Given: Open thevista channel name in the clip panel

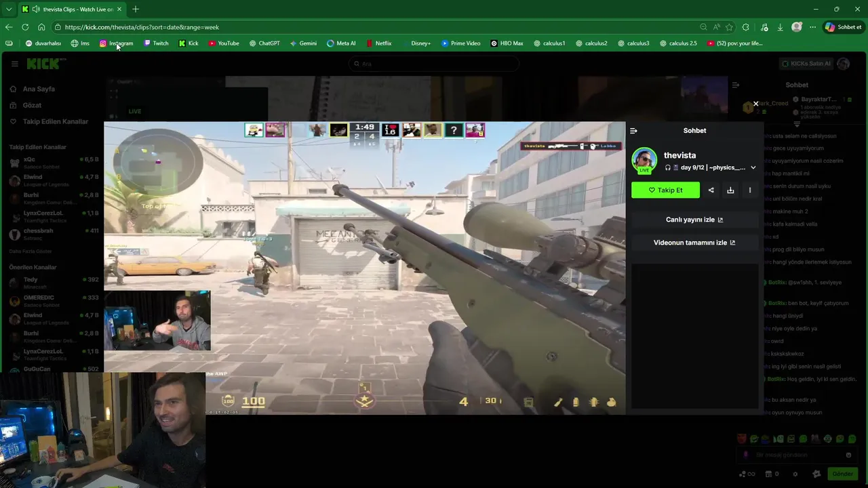Looking at the screenshot, I should (679, 155).
